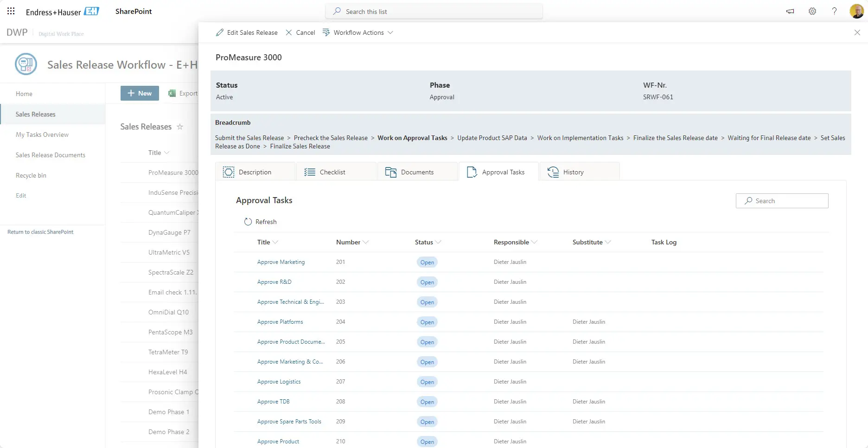Open the Help question mark
This screenshot has width=868, height=448.
[x=834, y=11]
